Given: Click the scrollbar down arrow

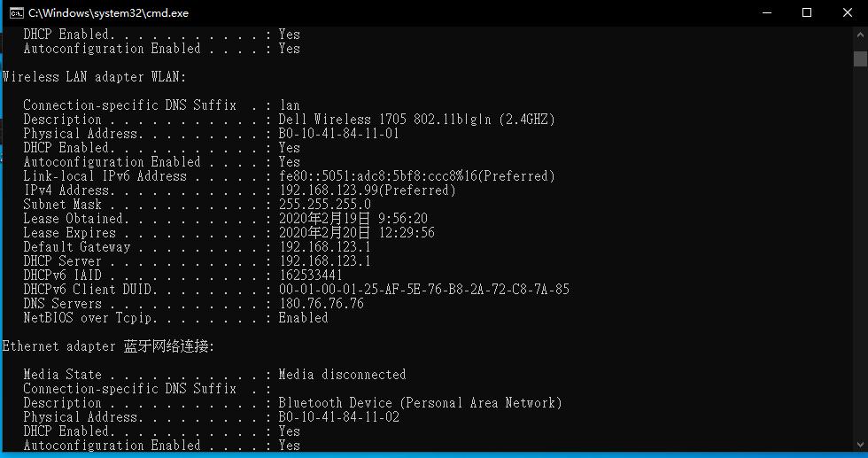Looking at the screenshot, I should click(860, 444).
